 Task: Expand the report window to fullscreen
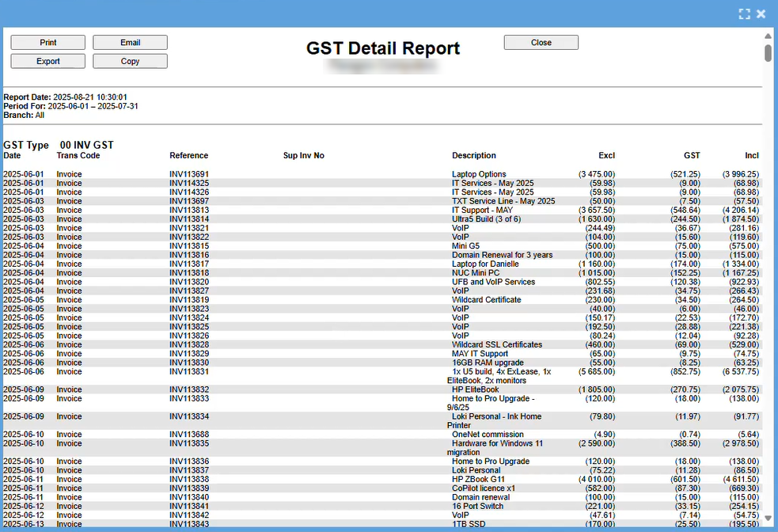coord(743,13)
